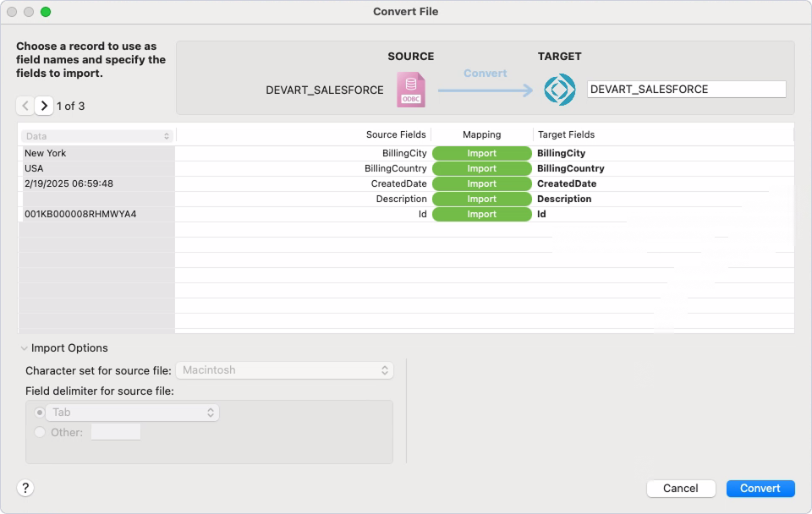Open the character set dropdown
The height and width of the screenshot is (514, 812).
pos(285,369)
